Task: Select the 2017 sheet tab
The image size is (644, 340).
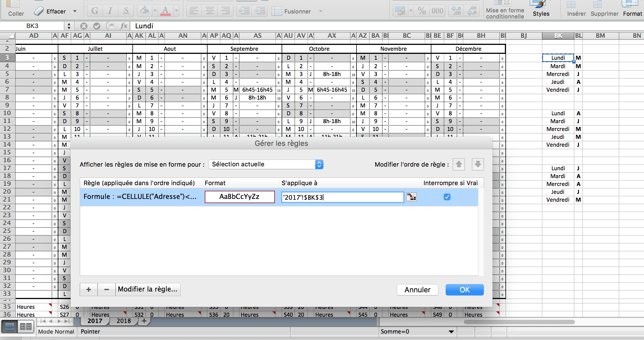Action: pyautogui.click(x=95, y=321)
